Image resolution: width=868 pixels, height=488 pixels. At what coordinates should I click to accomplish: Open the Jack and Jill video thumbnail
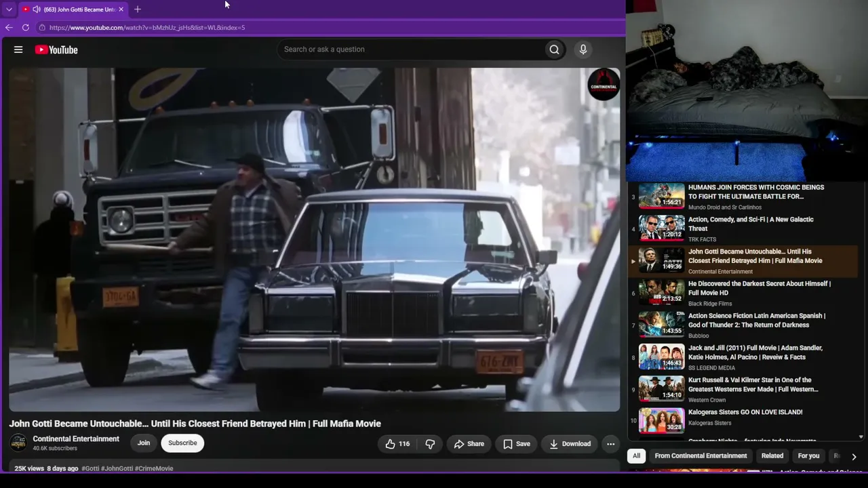point(661,357)
